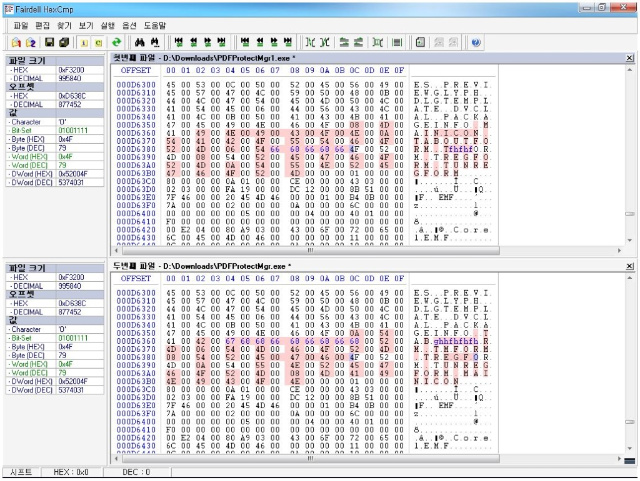Click the find-next binoculars icon

tap(155, 42)
